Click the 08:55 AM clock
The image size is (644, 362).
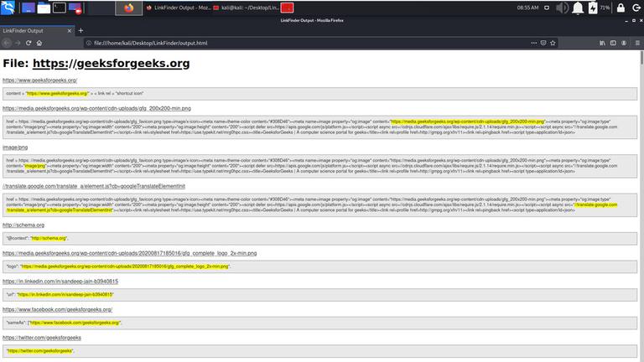click(x=527, y=8)
